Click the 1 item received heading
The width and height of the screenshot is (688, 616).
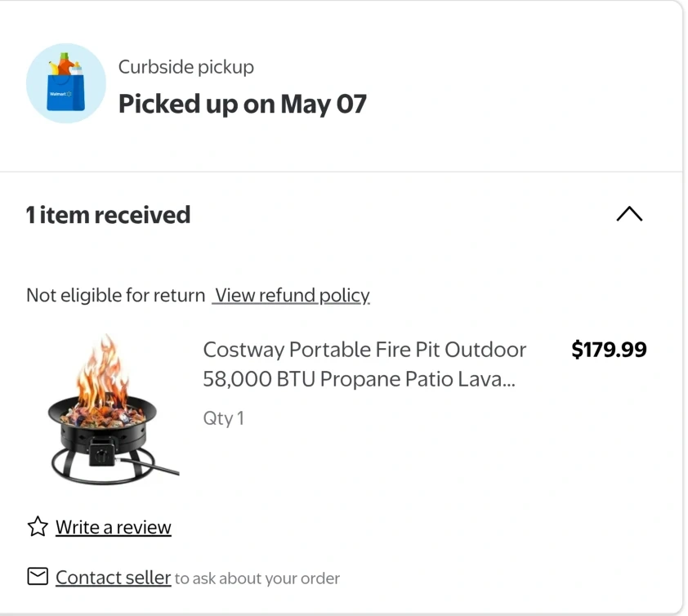(109, 215)
